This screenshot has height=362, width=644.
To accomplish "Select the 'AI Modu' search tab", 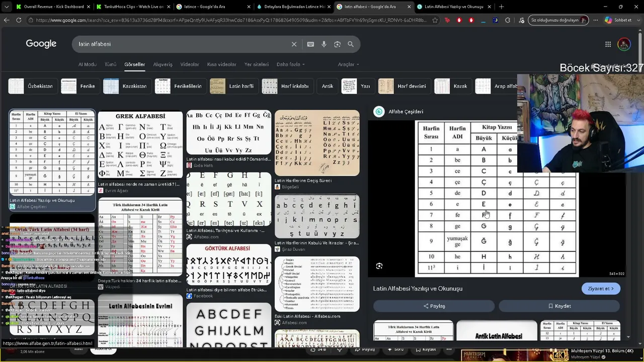I will 87,64.
